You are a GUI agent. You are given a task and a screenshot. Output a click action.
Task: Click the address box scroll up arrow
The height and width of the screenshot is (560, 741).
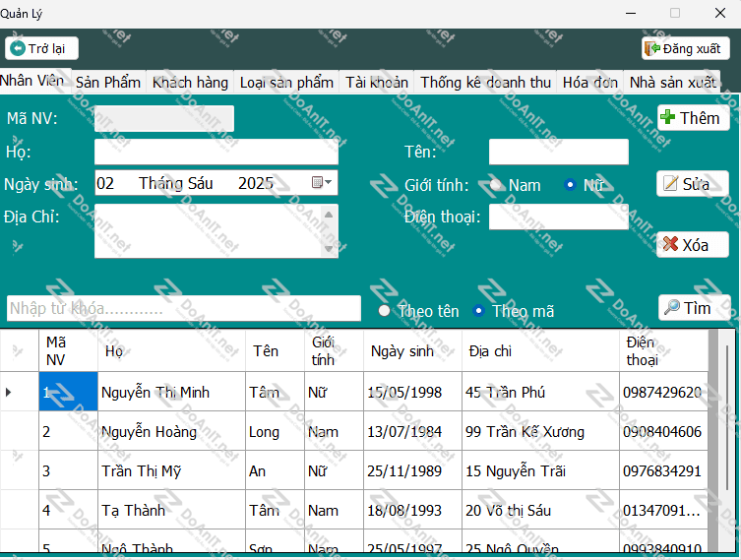(329, 215)
